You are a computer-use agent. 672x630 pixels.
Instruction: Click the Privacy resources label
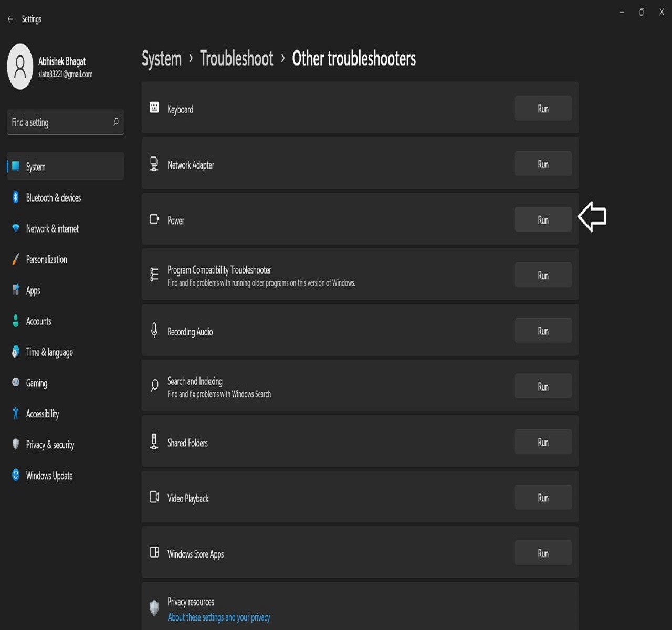point(191,602)
